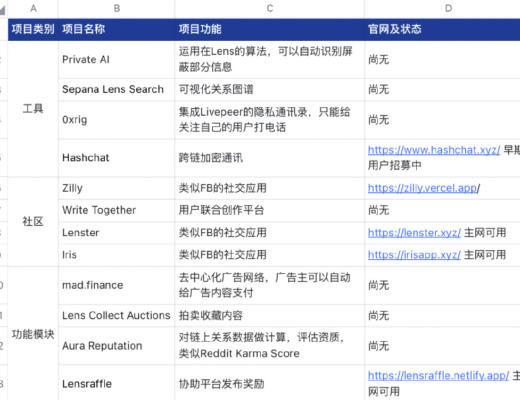
Task: Select the Lens的算法 description cell
Action: pyautogui.click(x=270, y=60)
